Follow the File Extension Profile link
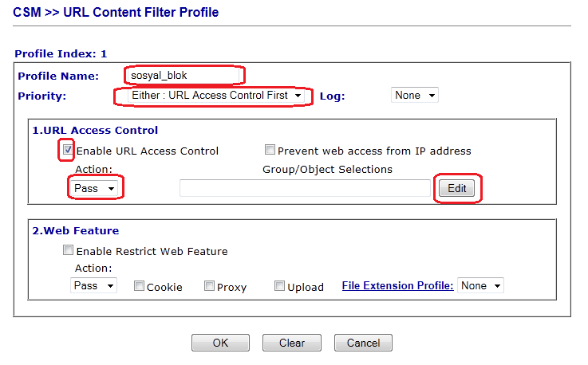588x365 pixels. [397, 285]
